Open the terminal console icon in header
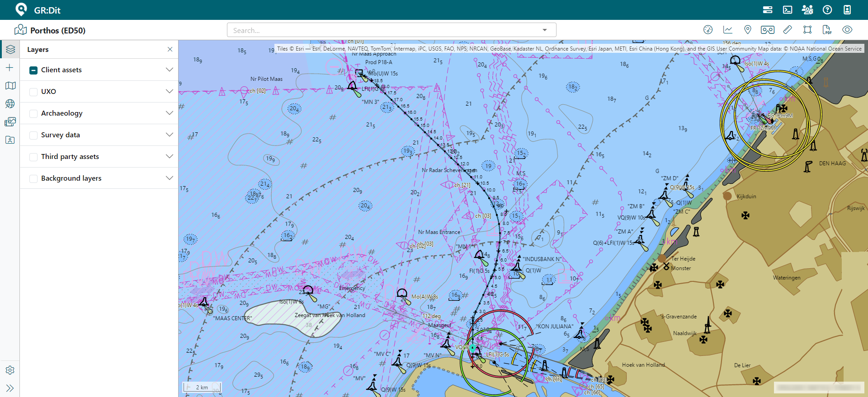The image size is (868, 397). 788,10
